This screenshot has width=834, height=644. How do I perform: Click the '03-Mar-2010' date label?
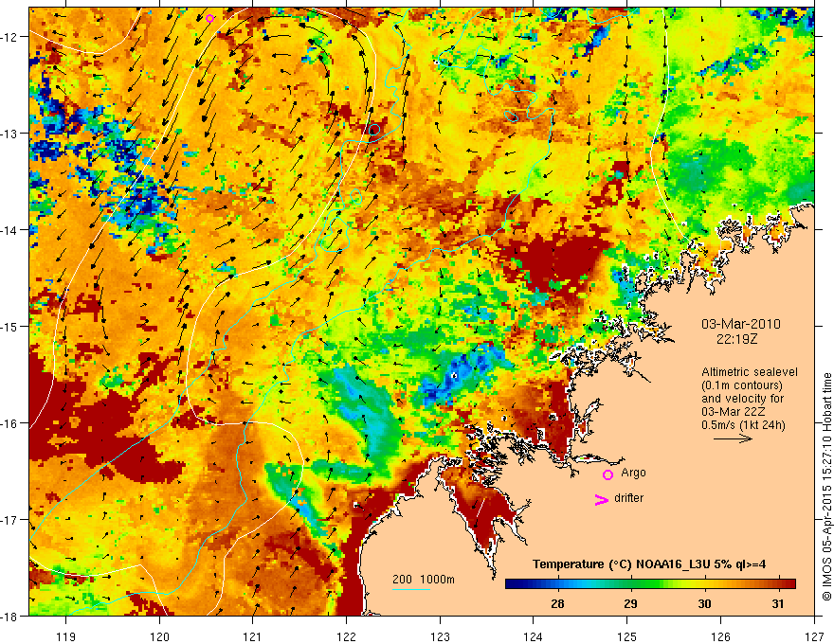click(x=741, y=324)
